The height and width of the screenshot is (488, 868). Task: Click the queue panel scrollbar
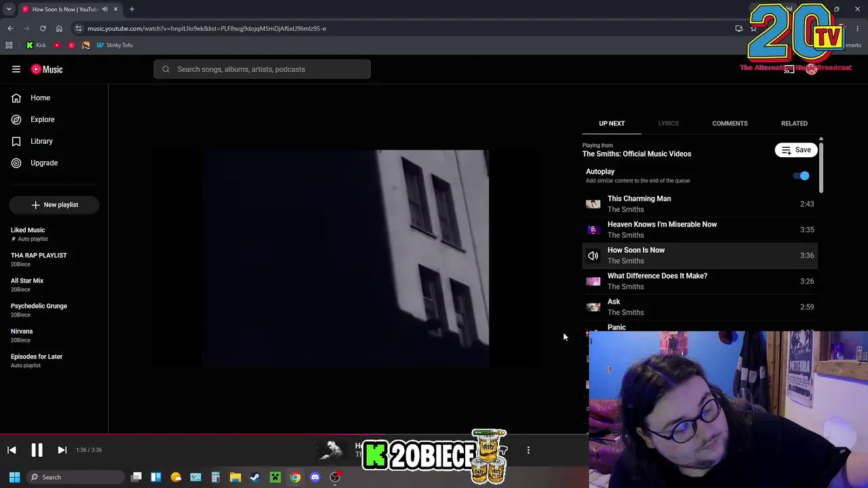(821, 166)
